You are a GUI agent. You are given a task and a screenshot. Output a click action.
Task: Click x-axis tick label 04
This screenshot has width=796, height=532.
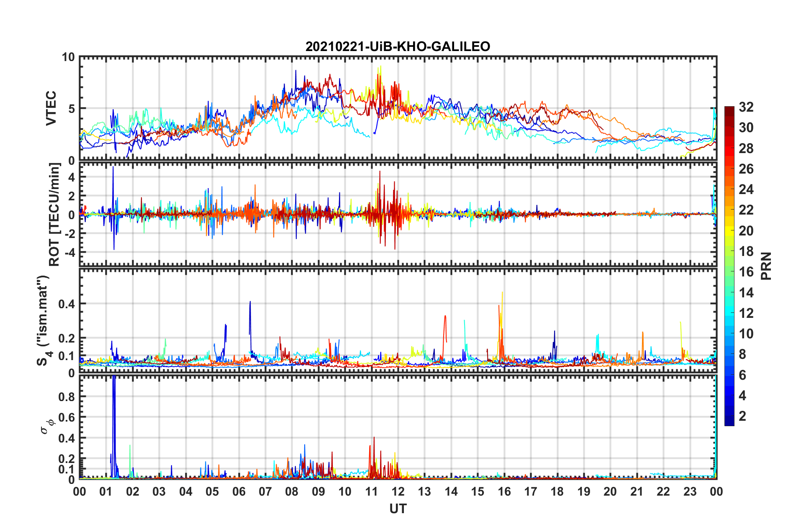pyautogui.click(x=186, y=491)
